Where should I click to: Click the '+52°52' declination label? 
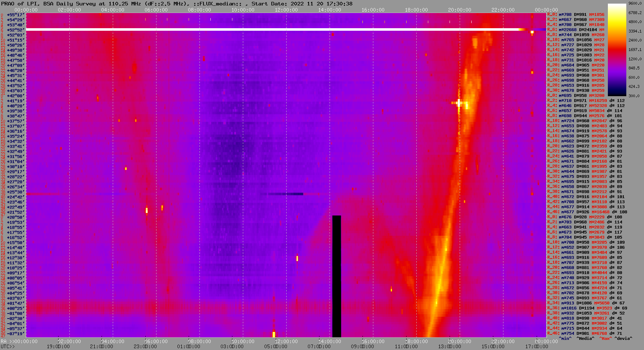tap(16, 30)
